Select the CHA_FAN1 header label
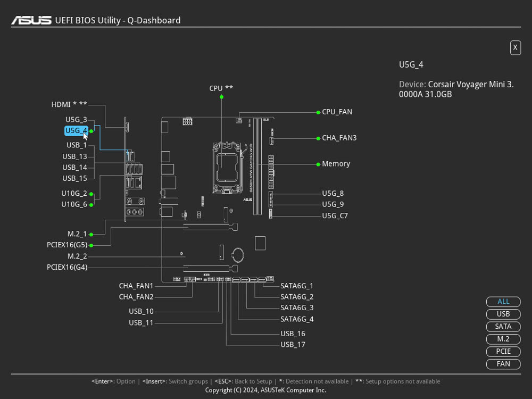The image size is (532, 399). [x=136, y=286]
